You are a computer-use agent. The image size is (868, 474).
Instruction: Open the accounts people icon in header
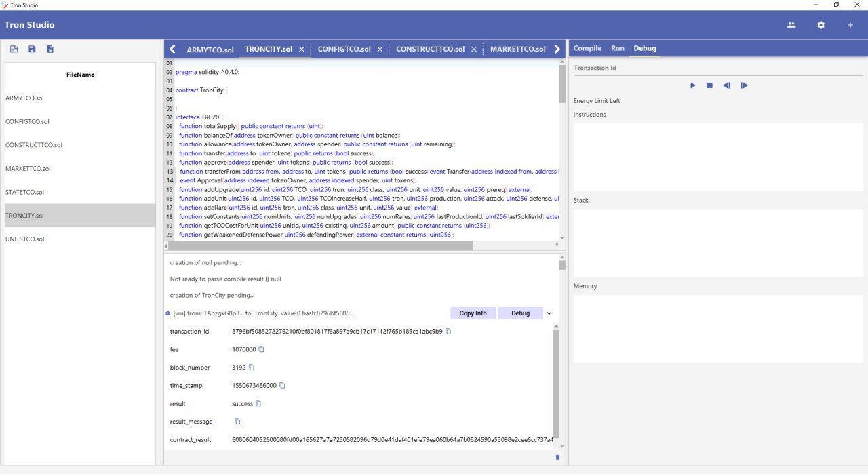point(791,25)
